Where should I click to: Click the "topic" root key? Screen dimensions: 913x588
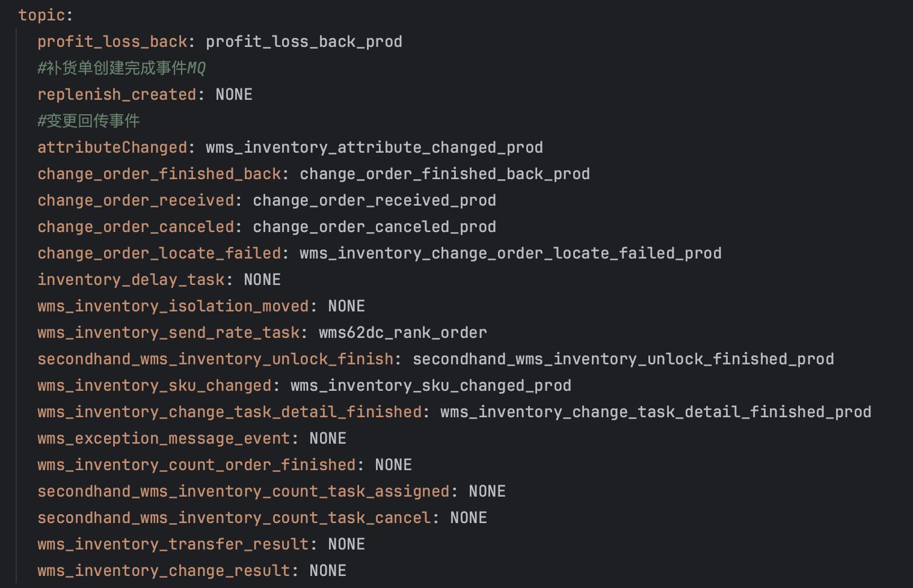41,15
